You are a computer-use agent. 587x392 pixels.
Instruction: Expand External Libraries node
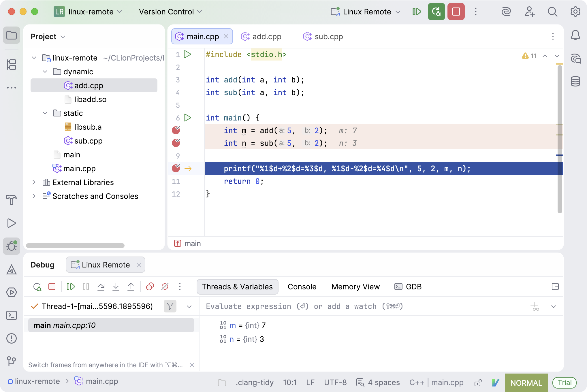[34, 182]
